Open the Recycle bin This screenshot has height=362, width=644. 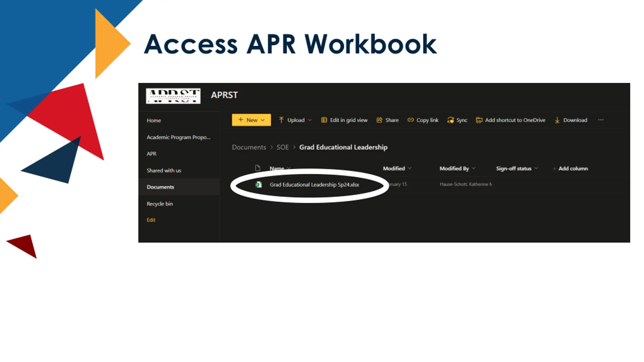[x=160, y=204]
